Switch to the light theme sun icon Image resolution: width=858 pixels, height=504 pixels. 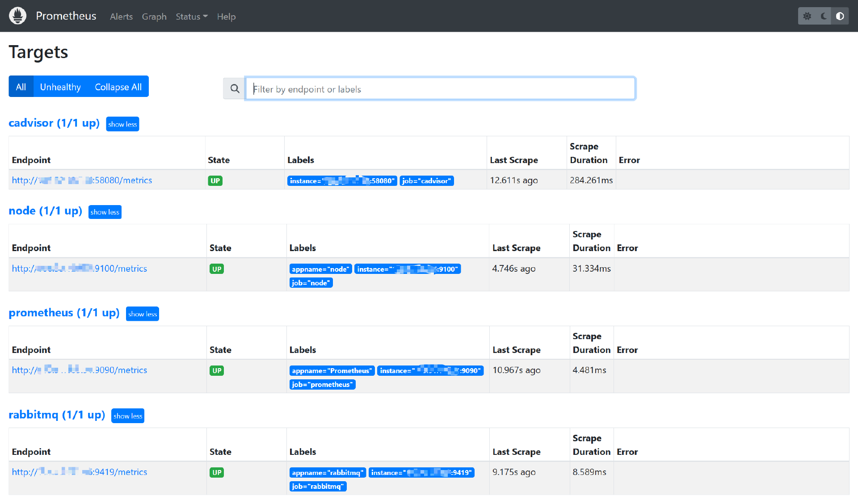807,16
